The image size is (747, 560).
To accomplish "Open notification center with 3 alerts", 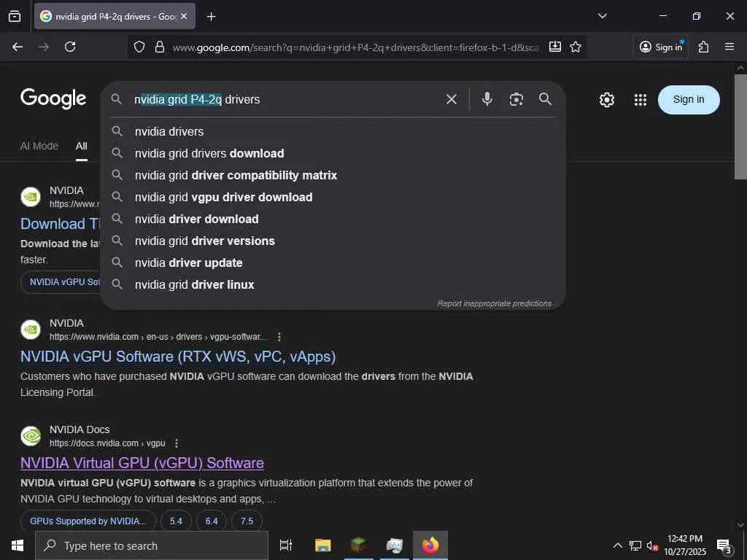I will (724, 547).
